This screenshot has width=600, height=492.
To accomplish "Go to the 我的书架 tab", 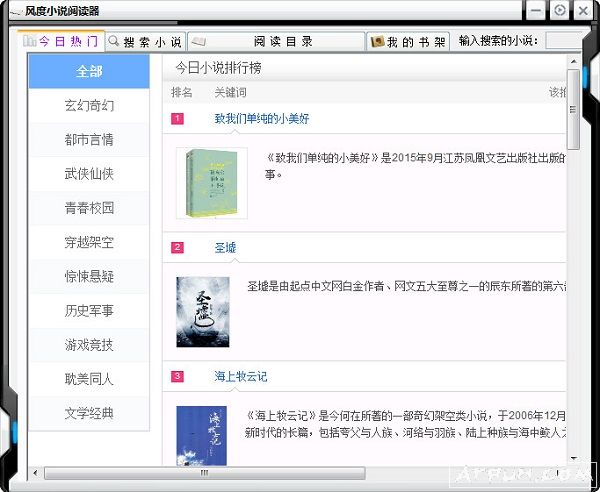I will (x=408, y=42).
